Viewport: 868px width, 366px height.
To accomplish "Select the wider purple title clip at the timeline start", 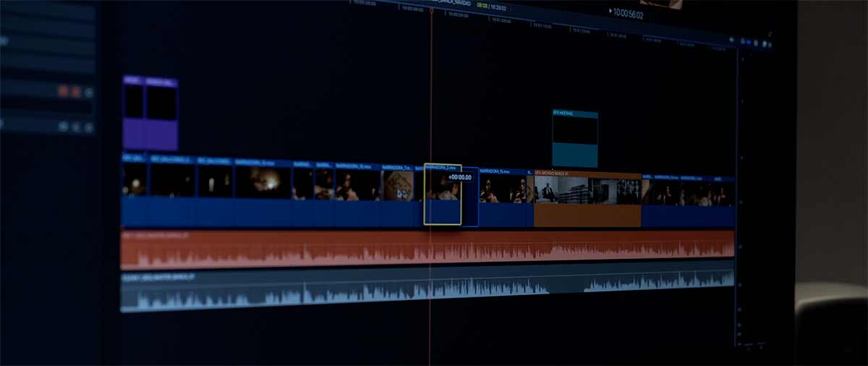I will pos(161,114).
